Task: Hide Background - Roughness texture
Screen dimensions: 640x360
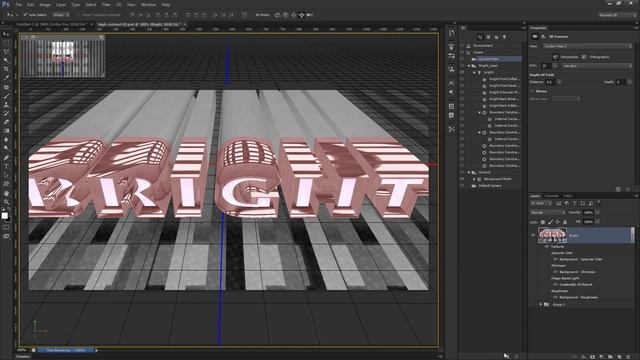Action: tap(555, 297)
